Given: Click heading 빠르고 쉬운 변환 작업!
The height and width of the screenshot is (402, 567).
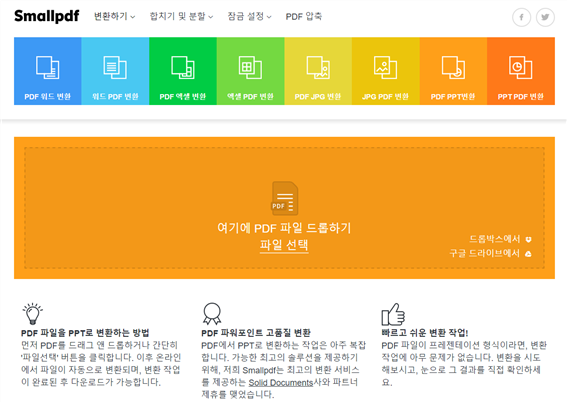Looking at the screenshot, I should (425, 333).
